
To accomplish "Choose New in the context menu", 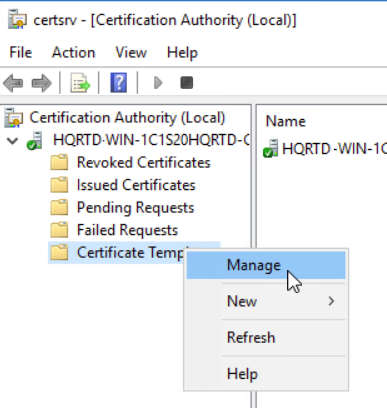I will 266,301.
